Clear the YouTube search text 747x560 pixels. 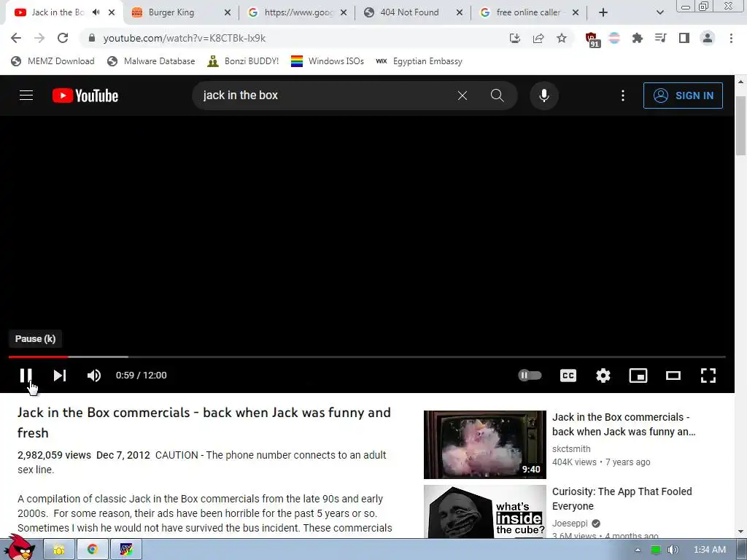462,96
